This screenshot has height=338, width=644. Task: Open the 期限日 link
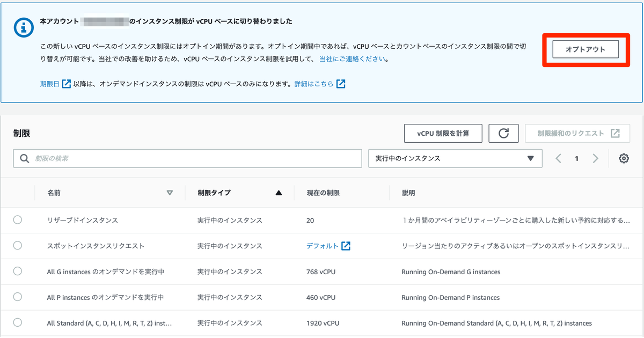click(49, 84)
